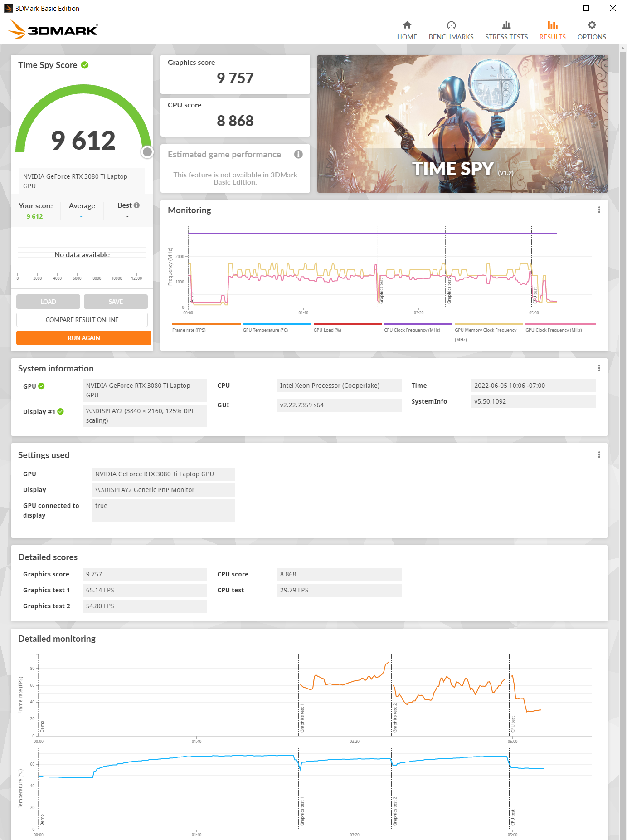
Task: Click Compare Result Online button
Action: coord(82,320)
